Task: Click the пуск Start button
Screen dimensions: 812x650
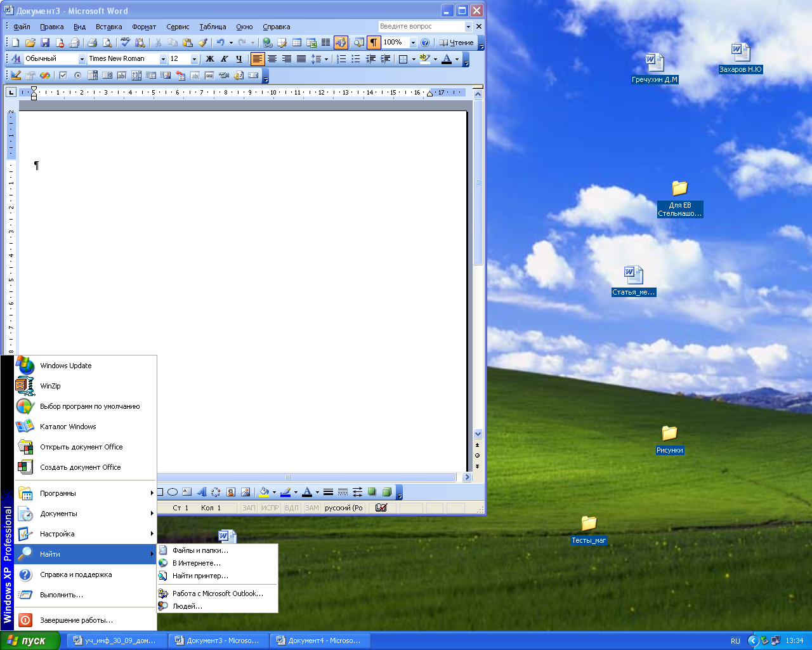Action: [30, 640]
